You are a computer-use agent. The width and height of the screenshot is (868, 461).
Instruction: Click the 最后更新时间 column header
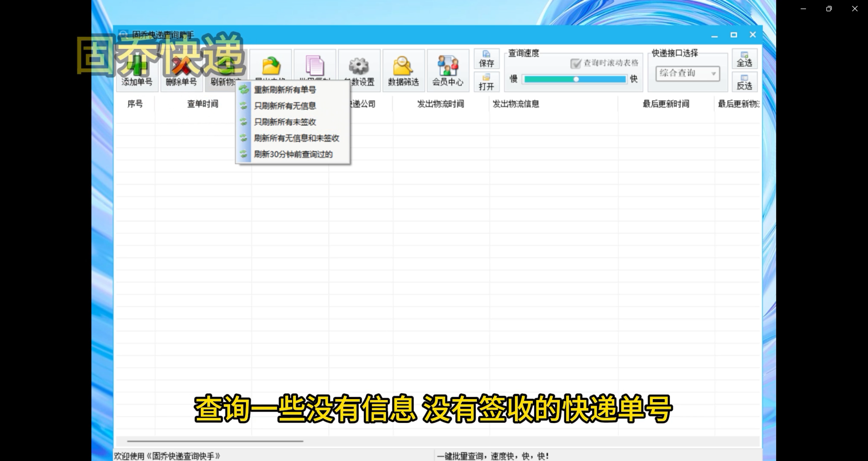pyautogui.click(x=666, y=104)
